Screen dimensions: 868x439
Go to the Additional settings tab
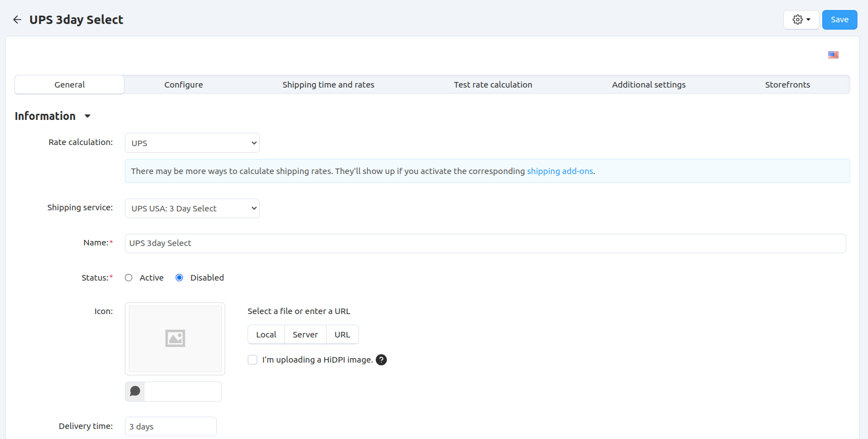coord(649,85)
